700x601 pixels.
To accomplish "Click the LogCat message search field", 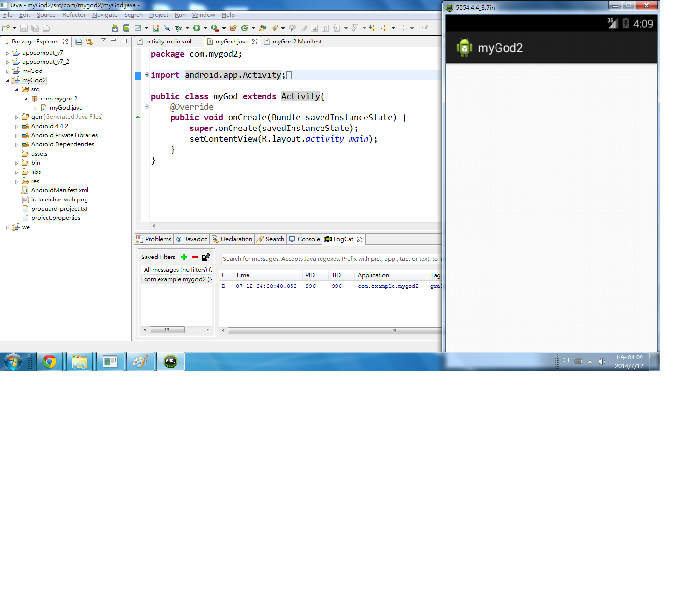I will 332,259.
